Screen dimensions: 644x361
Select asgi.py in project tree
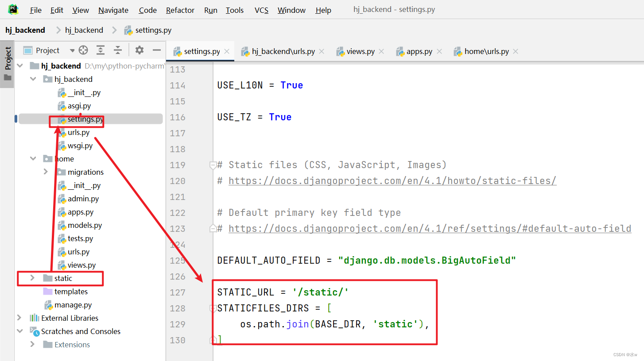point(74,106)
